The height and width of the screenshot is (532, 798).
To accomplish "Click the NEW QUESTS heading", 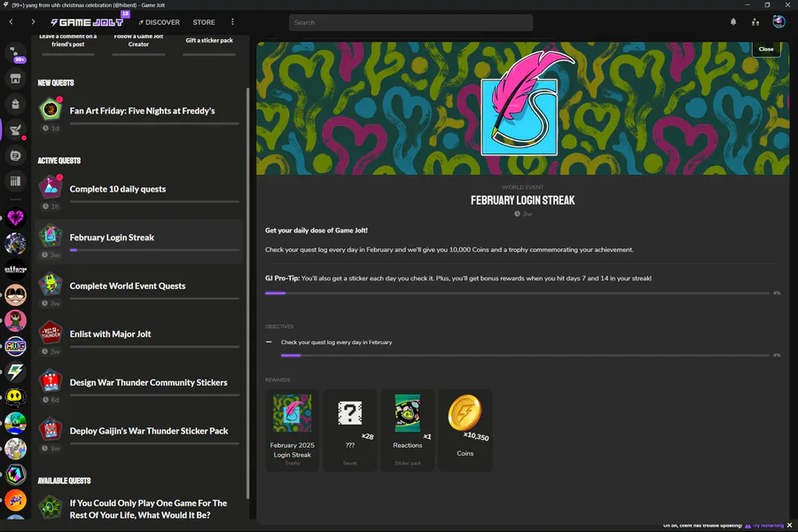I will tap(56, 82).
